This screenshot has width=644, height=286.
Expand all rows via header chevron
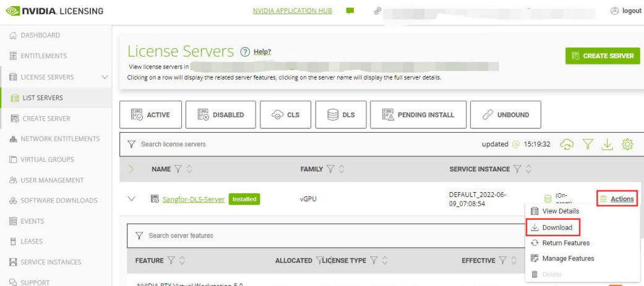coord(131,169)
